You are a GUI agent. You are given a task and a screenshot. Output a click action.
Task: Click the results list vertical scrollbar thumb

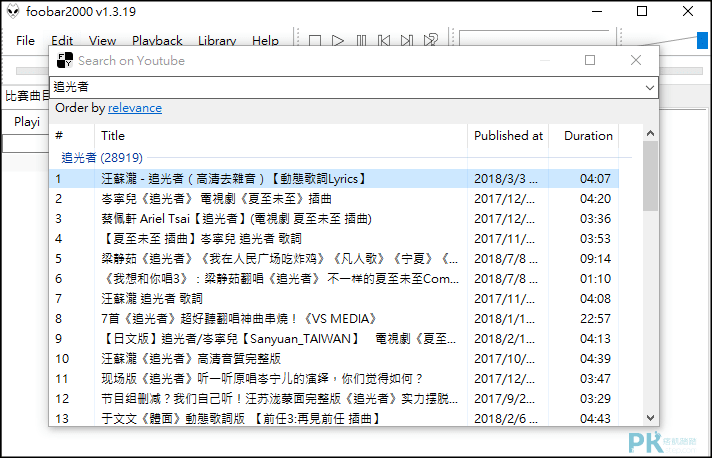(650, 176)
